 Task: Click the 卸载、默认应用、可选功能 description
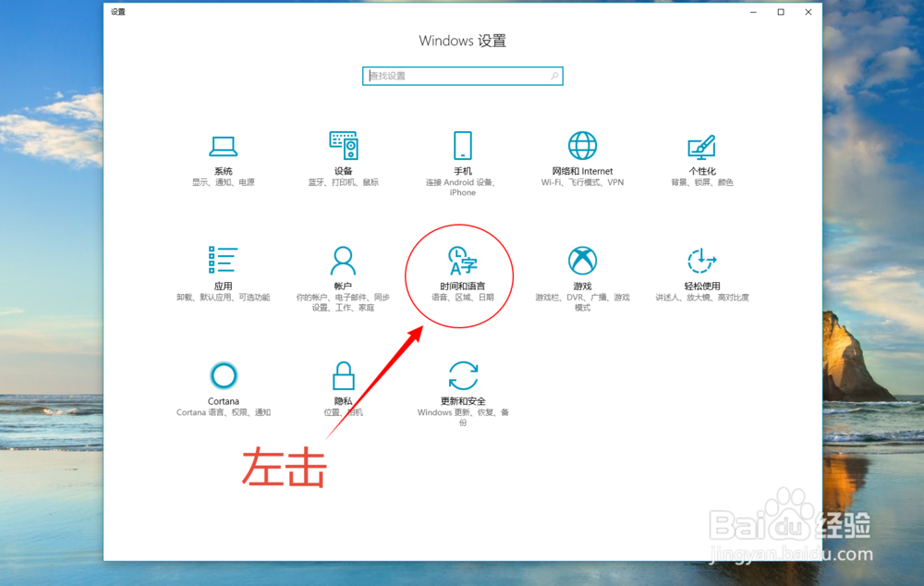(224, 297)
